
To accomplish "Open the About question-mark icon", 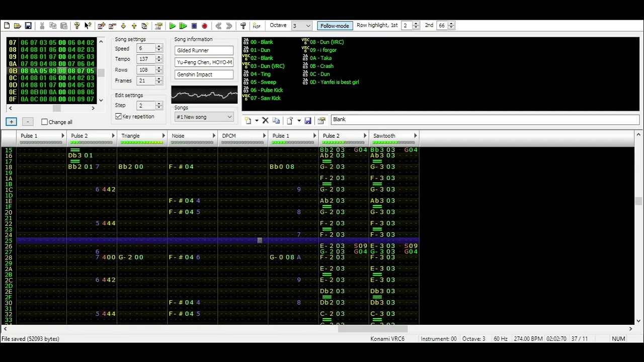I will coord(77,26).
